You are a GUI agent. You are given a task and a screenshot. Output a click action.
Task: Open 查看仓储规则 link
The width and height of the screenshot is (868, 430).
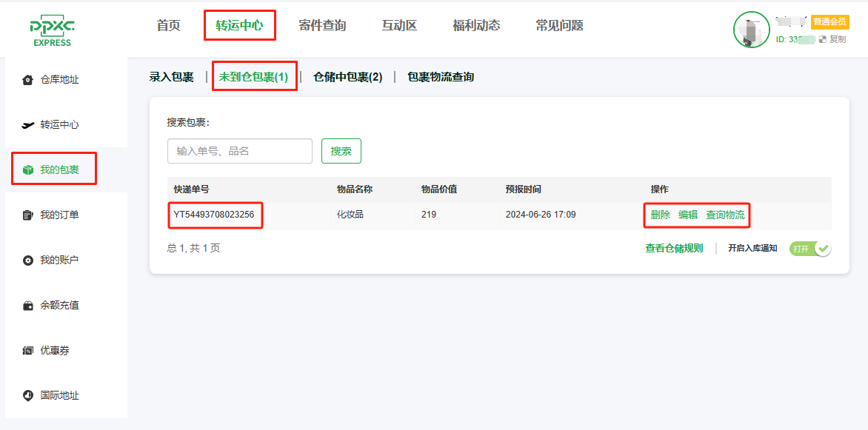pos(674,249)
